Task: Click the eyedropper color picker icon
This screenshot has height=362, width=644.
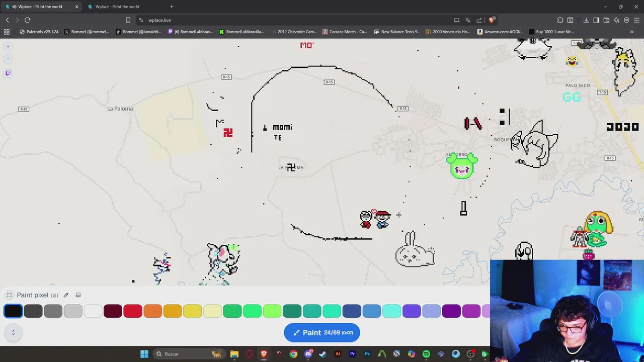Action: 66,295
